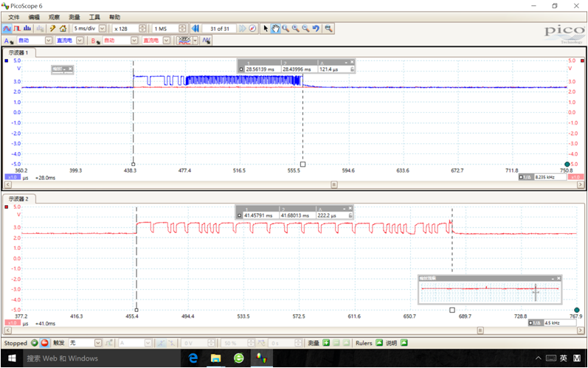Click the 搜索 Web 和 Windows search box

[101, 358]
